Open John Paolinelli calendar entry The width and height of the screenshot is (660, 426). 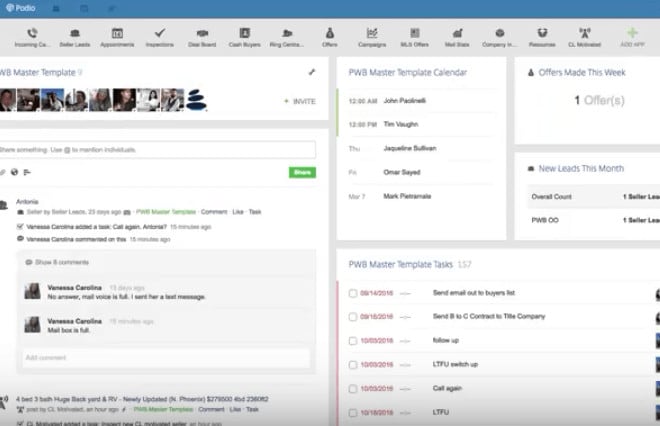pyautogui.click(x=405, y=101)
